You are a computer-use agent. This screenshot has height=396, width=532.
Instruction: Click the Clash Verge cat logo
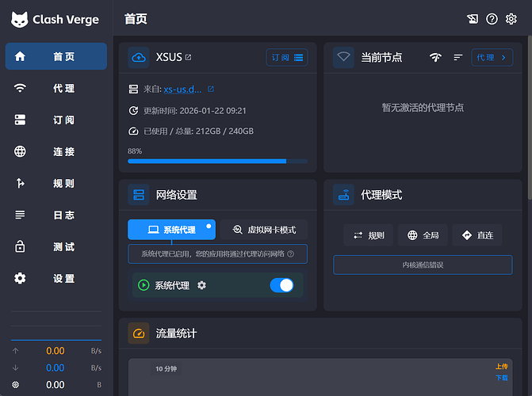(x=19, y=19)
